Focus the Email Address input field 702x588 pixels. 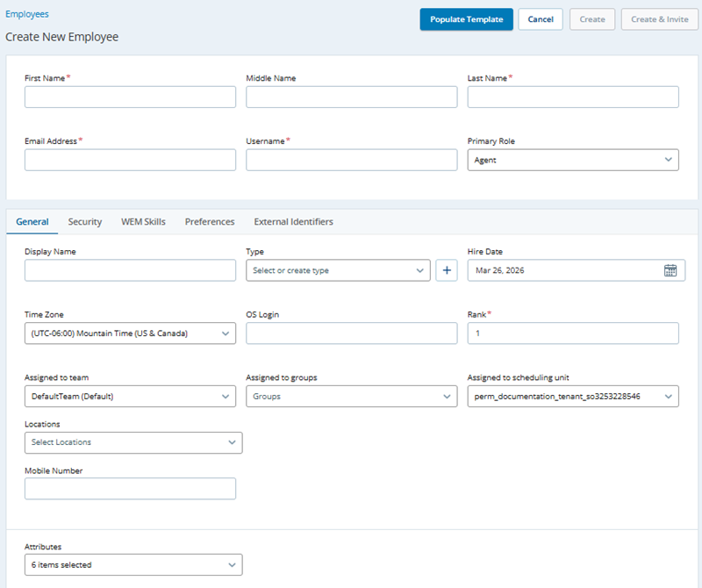[130, 160]
